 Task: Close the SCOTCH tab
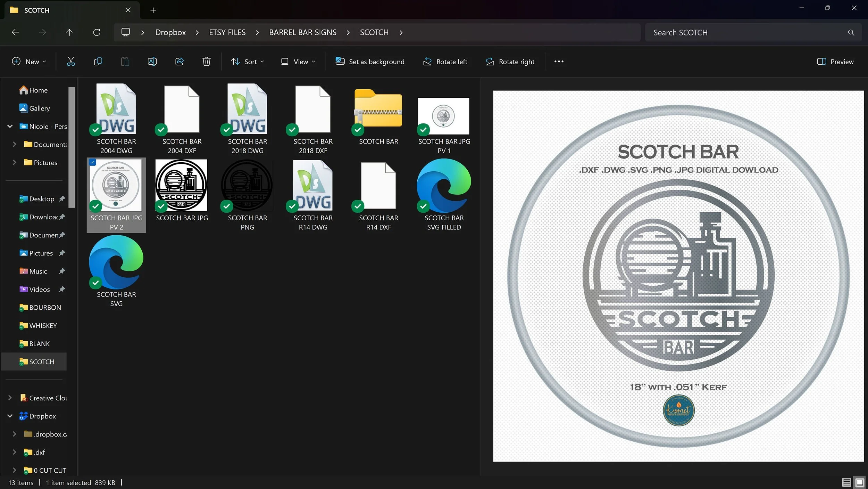128,10
